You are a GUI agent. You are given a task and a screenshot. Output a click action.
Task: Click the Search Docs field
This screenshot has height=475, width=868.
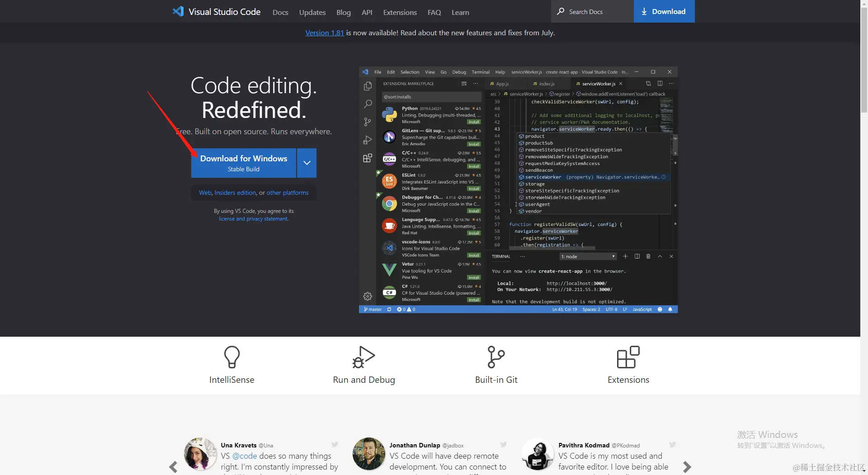(592, 11)
